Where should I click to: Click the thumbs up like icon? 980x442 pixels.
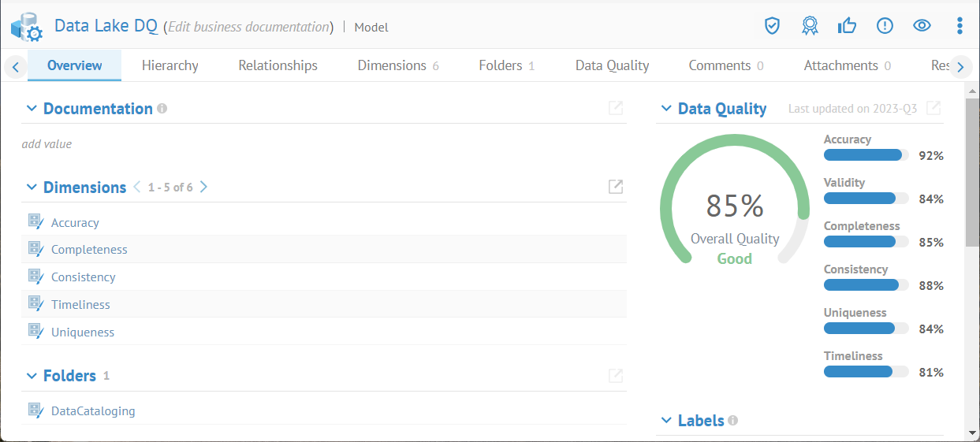(x=848, y=26)
